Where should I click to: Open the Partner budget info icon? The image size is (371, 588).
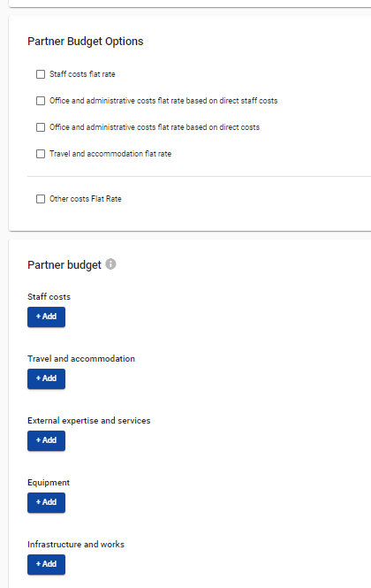click(x=110, y=264)
